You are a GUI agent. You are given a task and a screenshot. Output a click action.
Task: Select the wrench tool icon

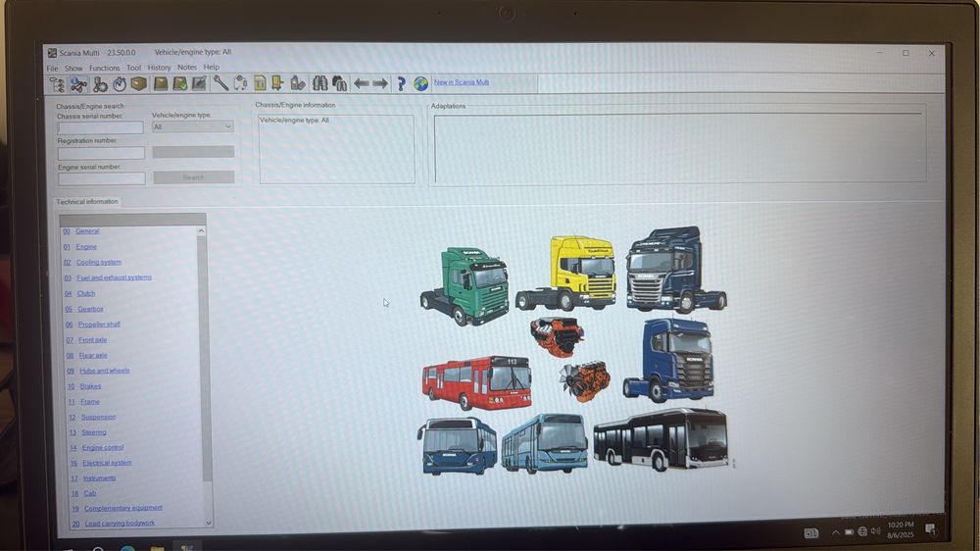[x=220, y=83]
